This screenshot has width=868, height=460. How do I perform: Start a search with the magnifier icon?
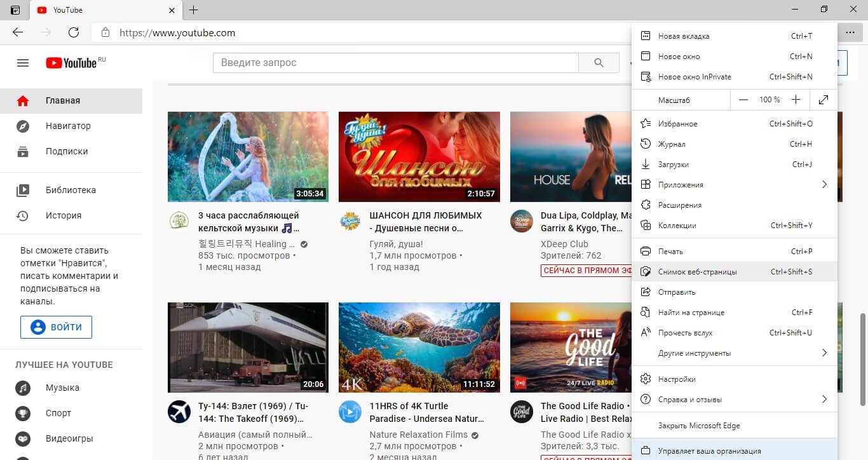pyautogui.click(x=598, y=62)
